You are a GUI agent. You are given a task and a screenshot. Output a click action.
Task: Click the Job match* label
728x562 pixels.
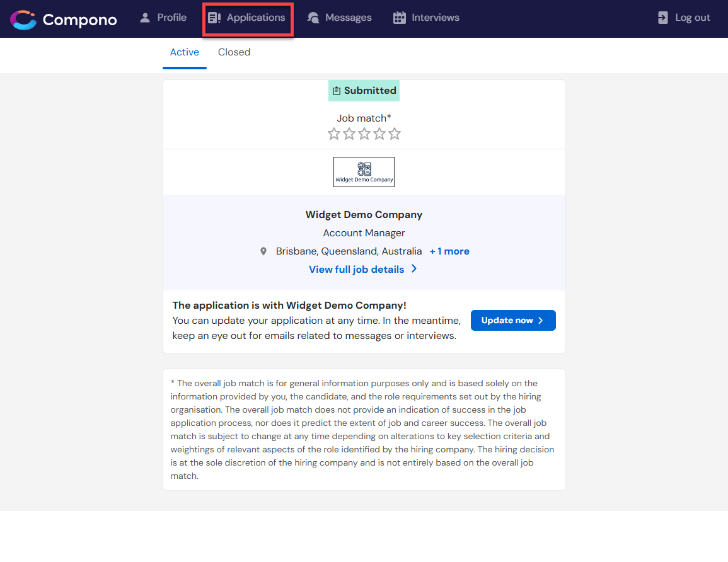point(364,118)
